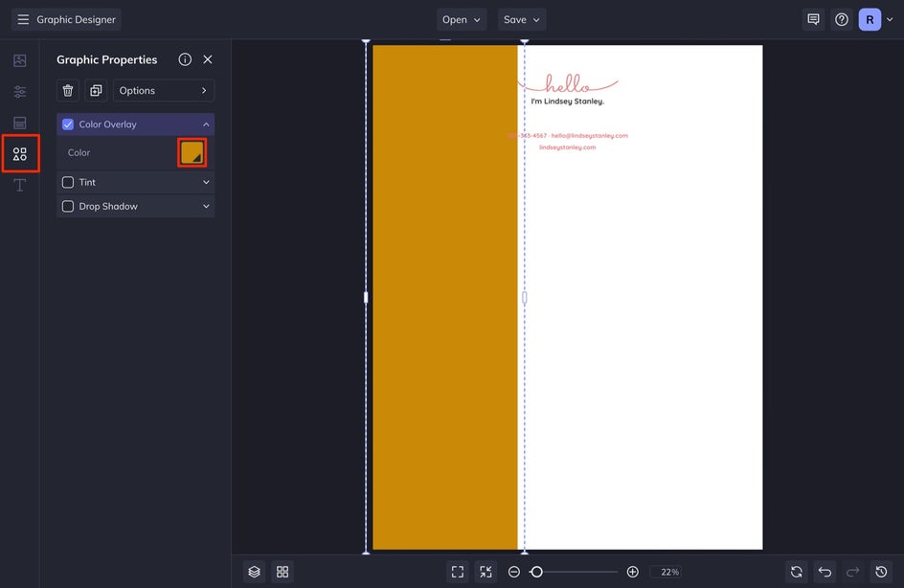This screenshot has height=588, width=904.
Task: Click the Graphic Designer title label
Action: click(x=76, y=19)
